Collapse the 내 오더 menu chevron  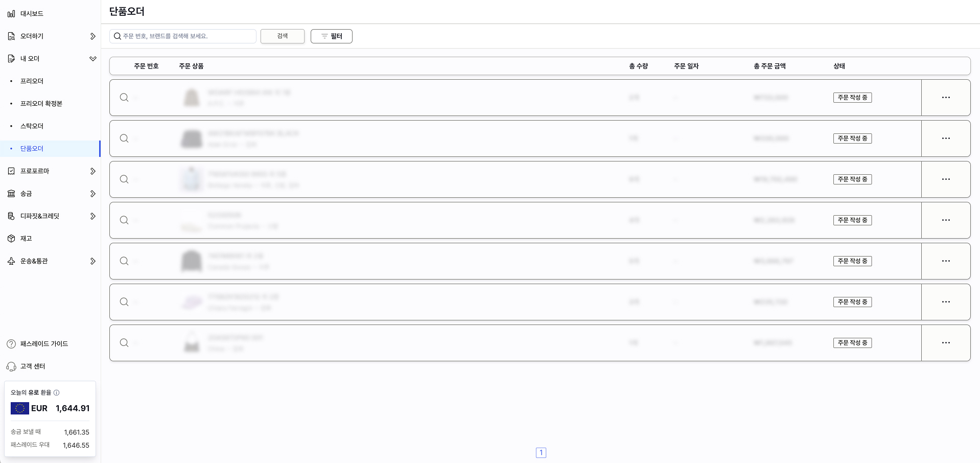(92, 59)
